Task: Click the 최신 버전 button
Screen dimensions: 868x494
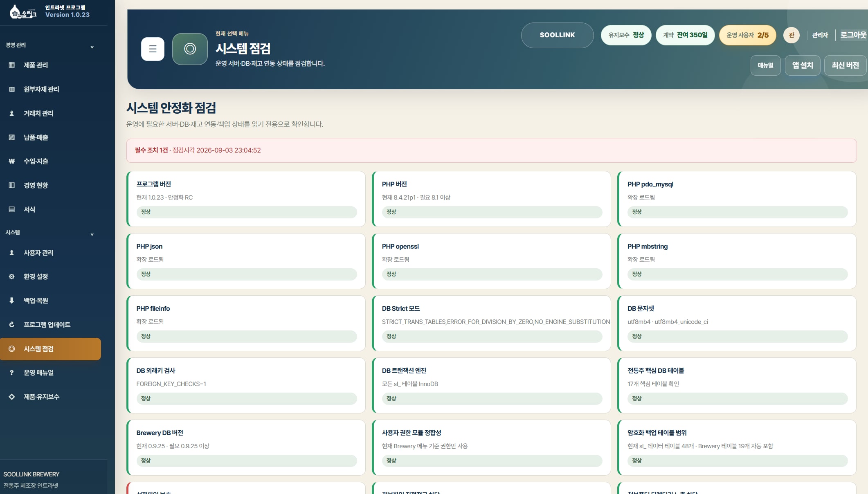Action: tap(845, 65)
